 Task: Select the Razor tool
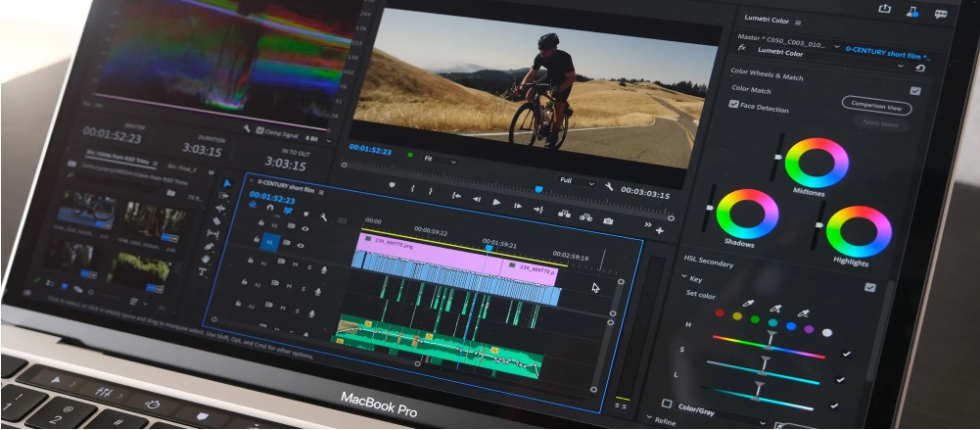[217, 221]
